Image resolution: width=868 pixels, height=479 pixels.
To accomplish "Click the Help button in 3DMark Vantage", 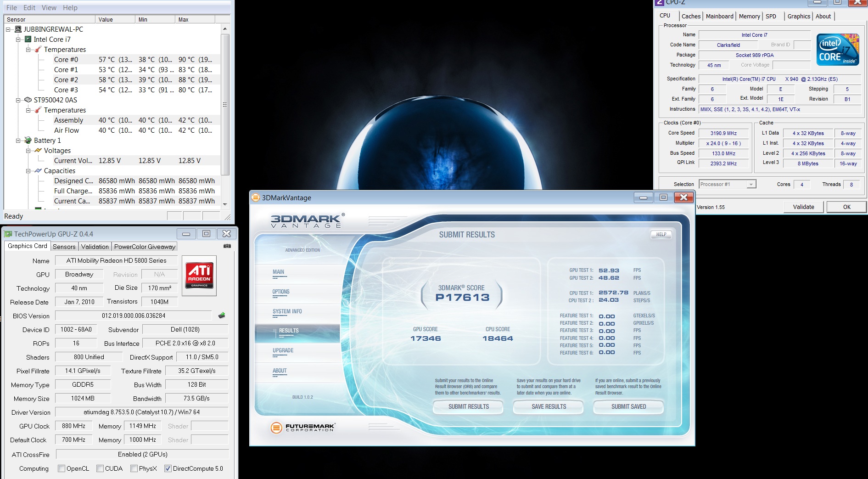I will (x=661, y=235).
